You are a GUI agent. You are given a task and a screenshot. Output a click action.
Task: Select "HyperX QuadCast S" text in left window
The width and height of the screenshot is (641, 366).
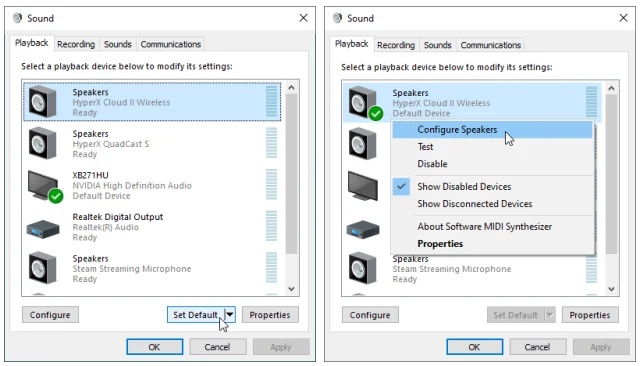point(111,144)
